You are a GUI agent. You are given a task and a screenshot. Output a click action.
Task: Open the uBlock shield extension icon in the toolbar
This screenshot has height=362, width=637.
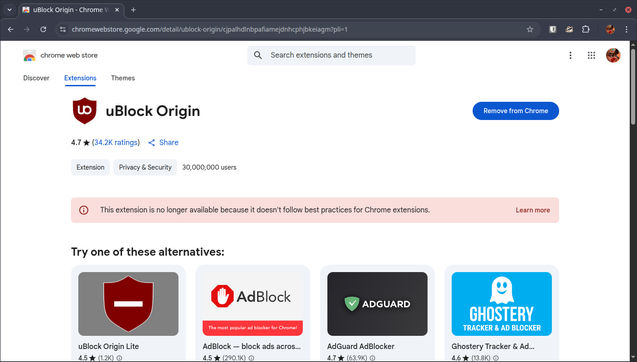pos(553,29)
